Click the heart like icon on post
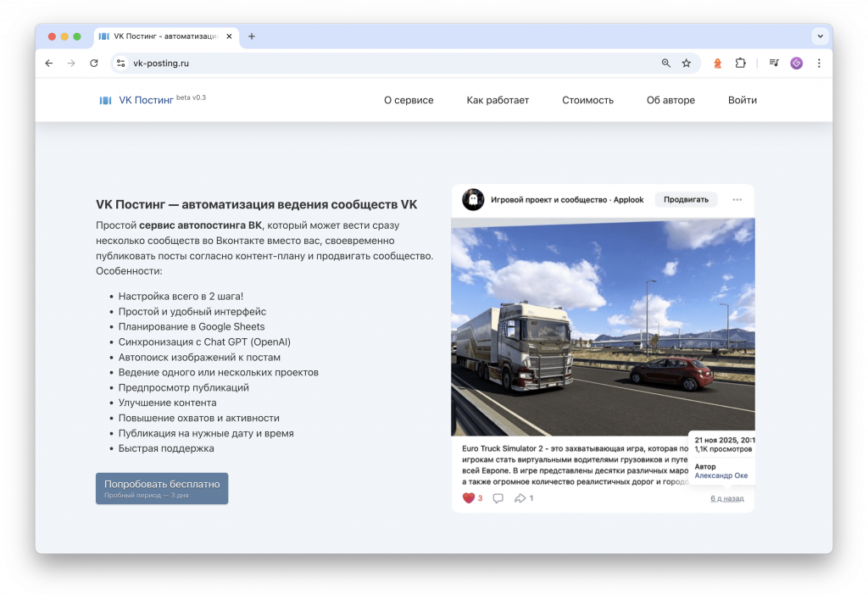This screenshot has height=600, width=868. click(468, 498)
